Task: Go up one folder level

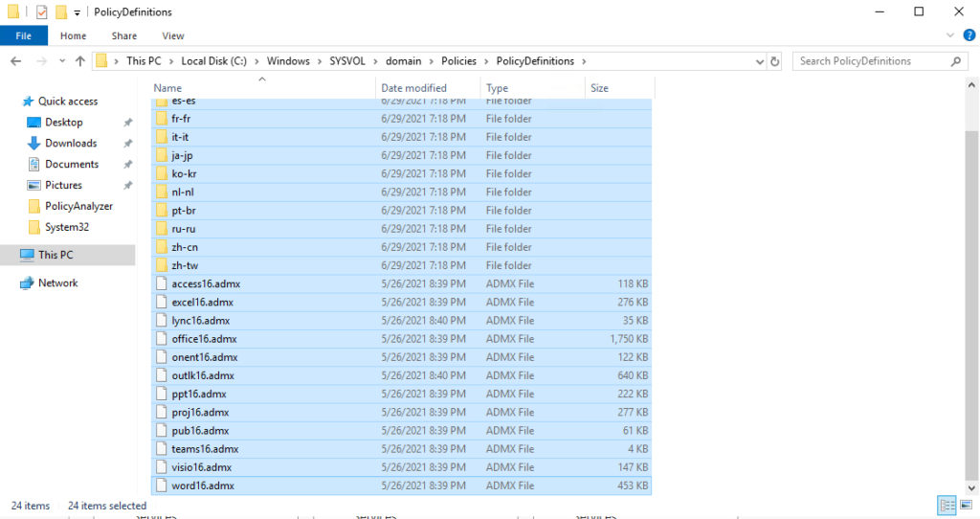Action: pyautogui.click(x=80, y=61)
